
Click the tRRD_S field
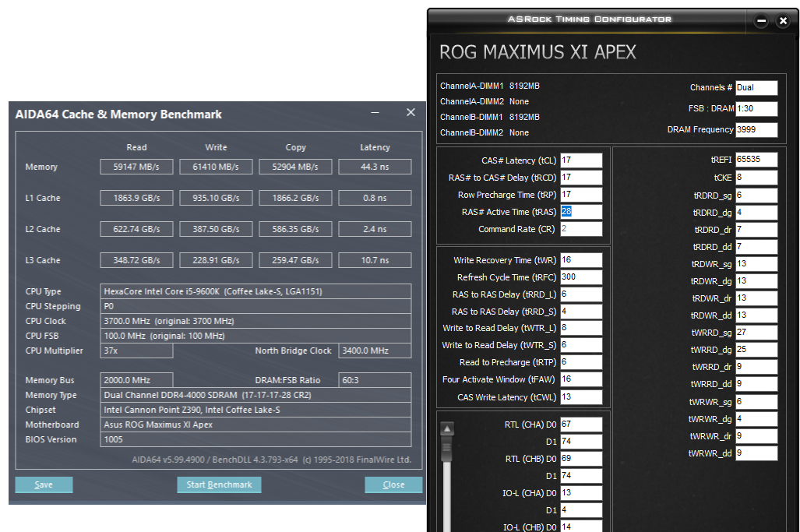click(581, 311)
